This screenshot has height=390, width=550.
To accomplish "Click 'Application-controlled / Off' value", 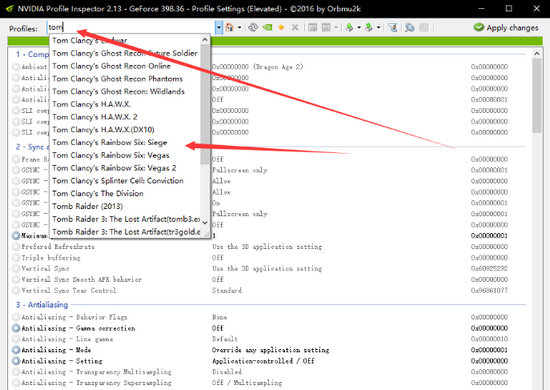I will [263, 361].
